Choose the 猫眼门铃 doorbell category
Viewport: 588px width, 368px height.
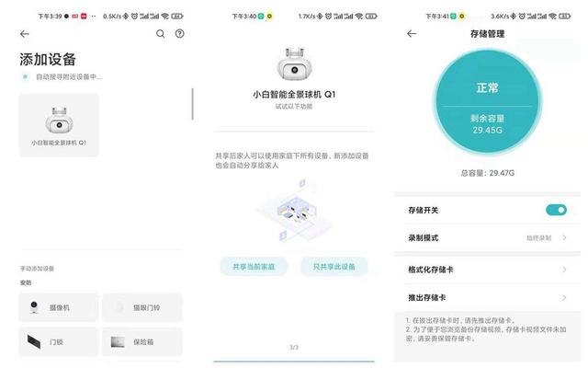click(142, 307)
